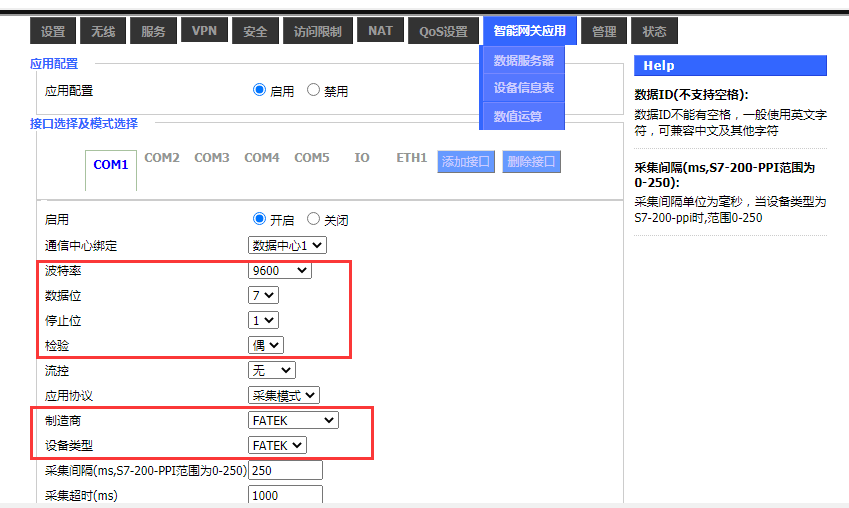Image resolution: width=849 pixels, height=508 pixels.
Task: Go to the QoS设置 menu
Action: click(443, 31)
